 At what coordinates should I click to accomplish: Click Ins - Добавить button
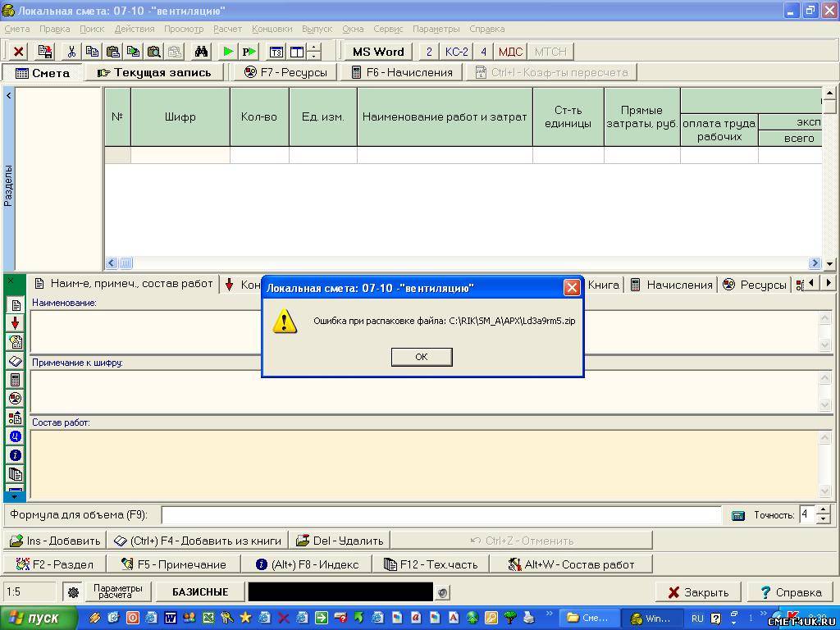point(55,541)
